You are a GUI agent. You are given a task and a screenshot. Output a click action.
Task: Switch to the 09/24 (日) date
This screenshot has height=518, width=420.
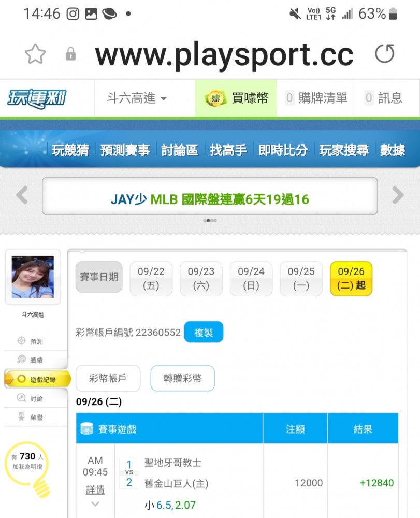pos(251,279)
